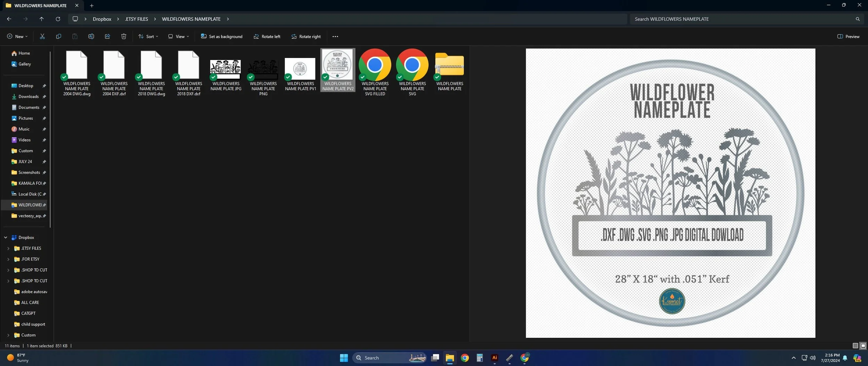The height and width of the screenshot is (366, 868).
Task: Open Home in the navigation pane
Action: 24,53
